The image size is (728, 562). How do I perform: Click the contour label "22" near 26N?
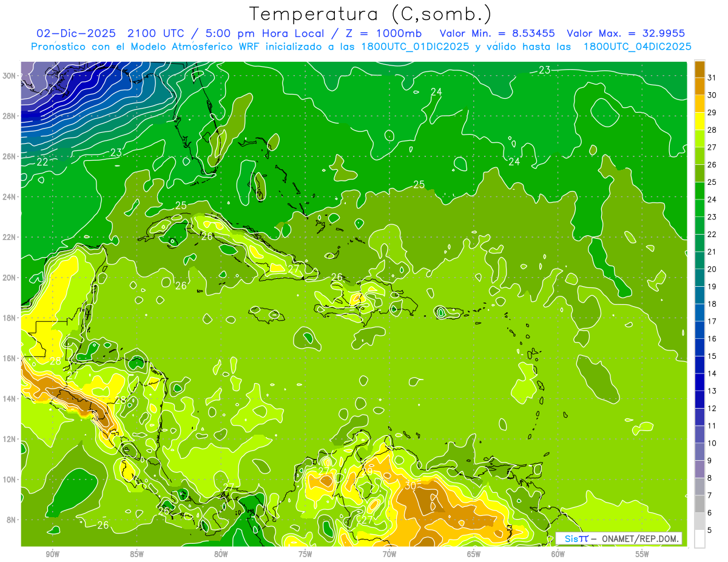coord(42,162)
